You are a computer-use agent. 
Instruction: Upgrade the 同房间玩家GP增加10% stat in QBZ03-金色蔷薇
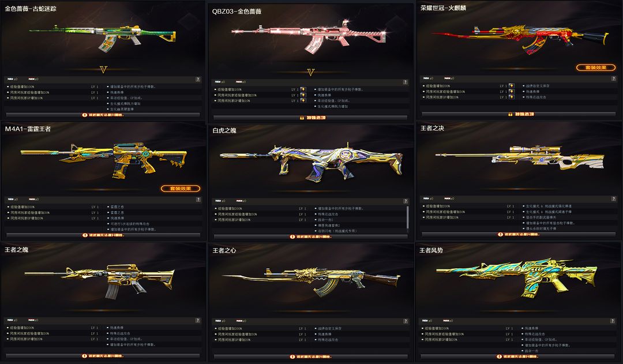(303, 100)
